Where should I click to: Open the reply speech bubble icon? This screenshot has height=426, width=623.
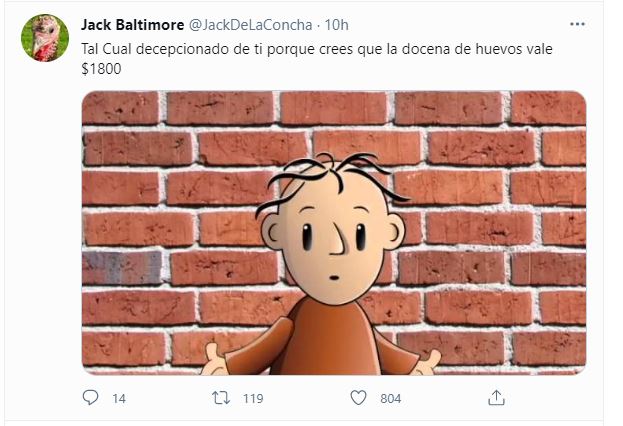click(x=90, y=397)
